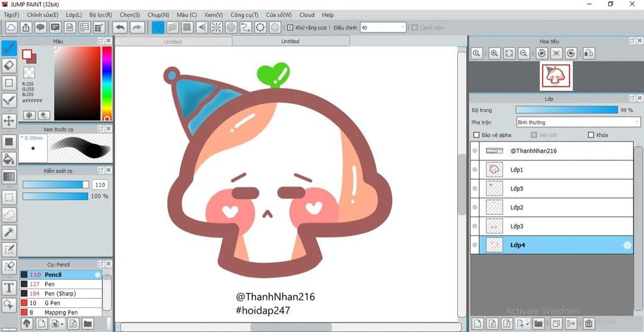Select the G Pen brush
Screen dimensions: 644x332
pyautogui.click(x=61, y=303)
